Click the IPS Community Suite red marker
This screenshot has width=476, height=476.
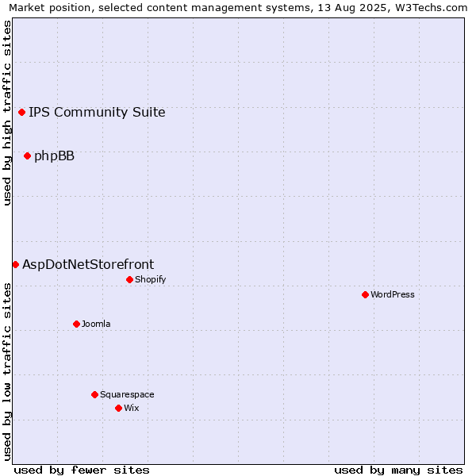pyautogui.click(x=21, y=113)
